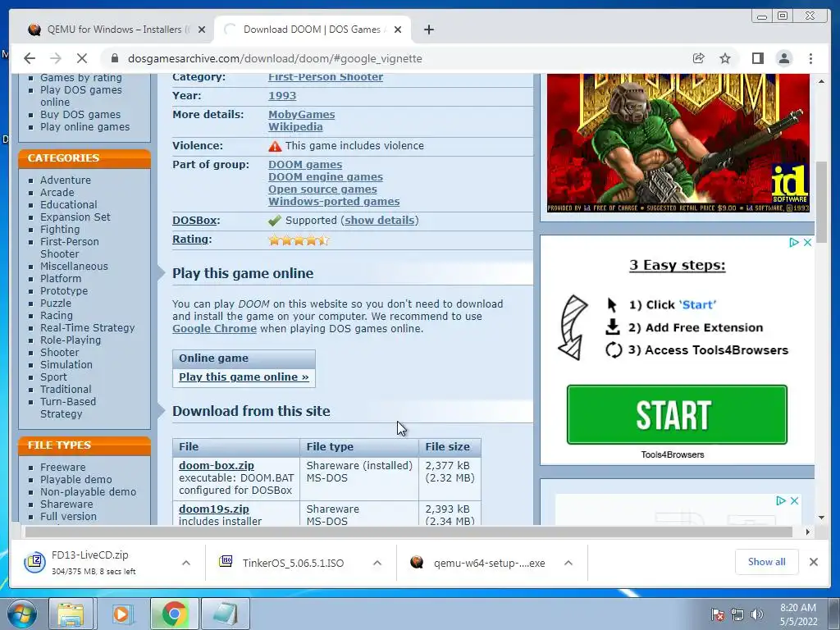Viewport: 840px width, 630px height.
Task: Close the downloads bar
Action: point(813,561)
